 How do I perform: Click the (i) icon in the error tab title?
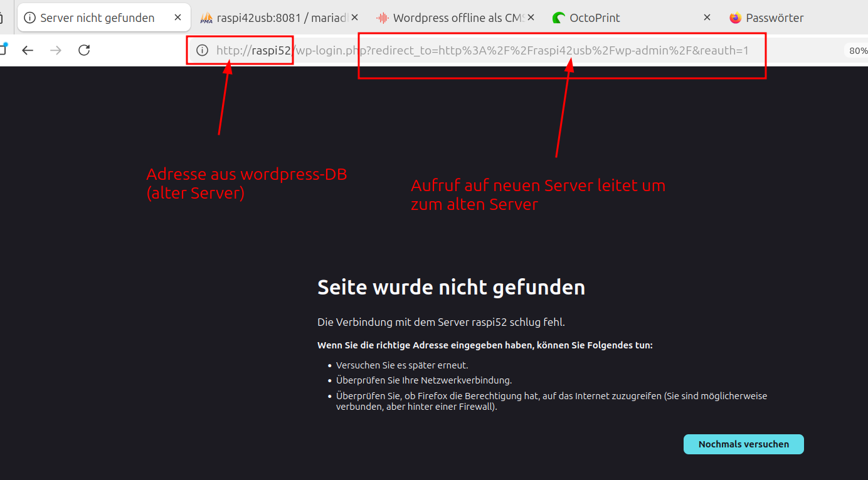pyautogui.click(x=30, y=18)
